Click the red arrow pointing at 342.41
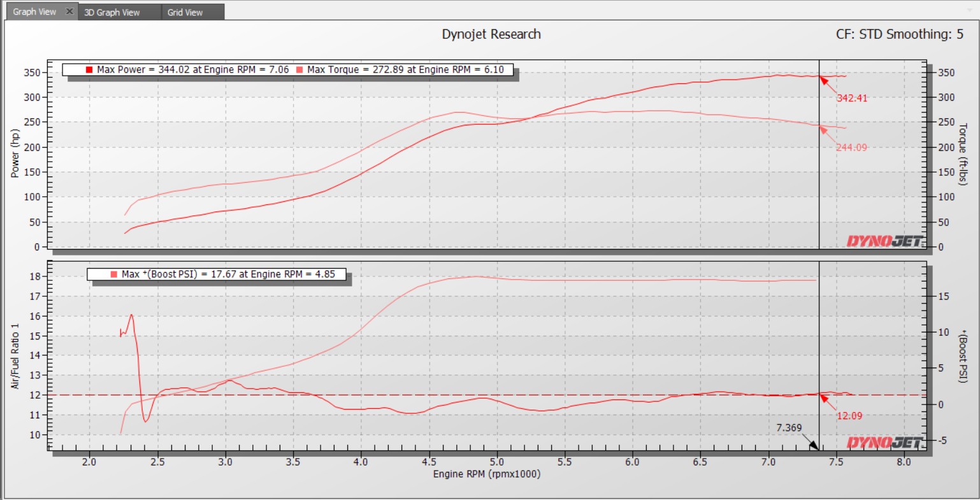 coord(825,81)
